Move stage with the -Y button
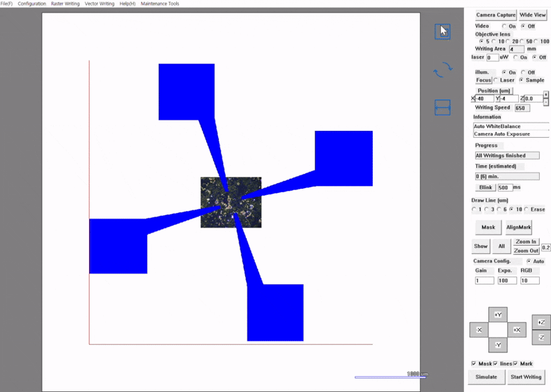This screenshot has width=551, height=392. [498, 345]
